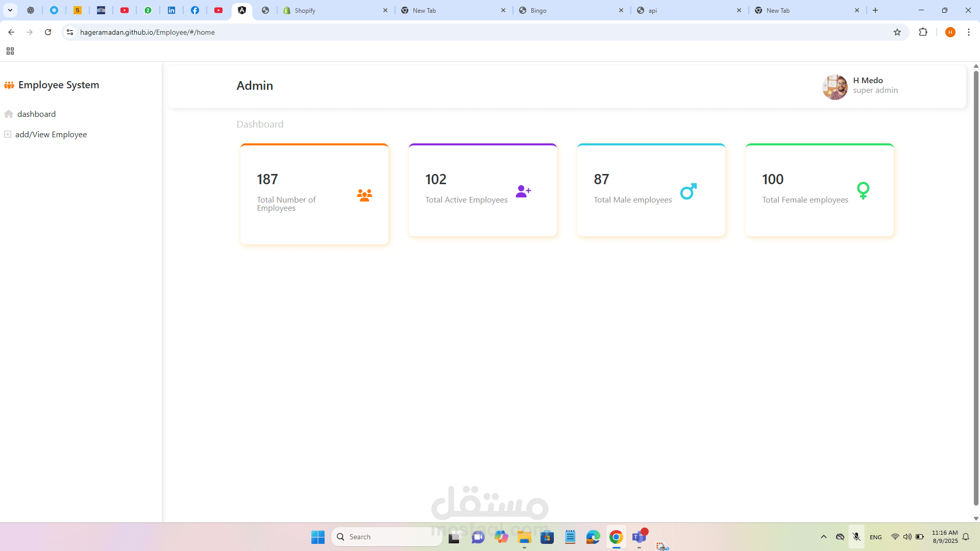Reload the page with the refresh button
Image resolution: width=980 pixels, height=551 pixels.
(48, 32)
